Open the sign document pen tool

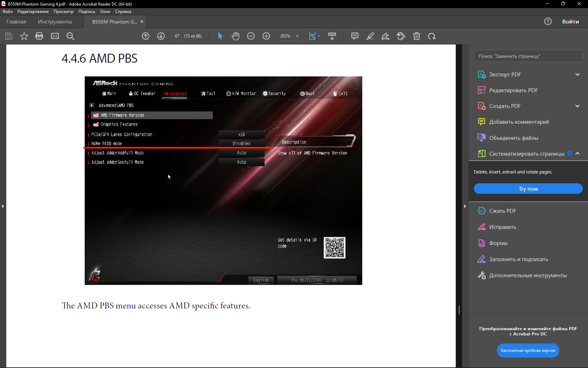point(386,36)
